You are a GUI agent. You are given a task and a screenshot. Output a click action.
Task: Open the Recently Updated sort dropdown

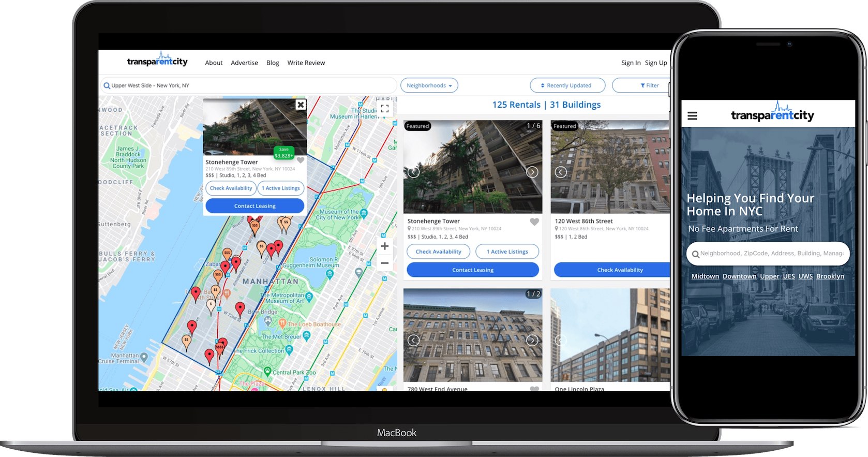[567, 85]
